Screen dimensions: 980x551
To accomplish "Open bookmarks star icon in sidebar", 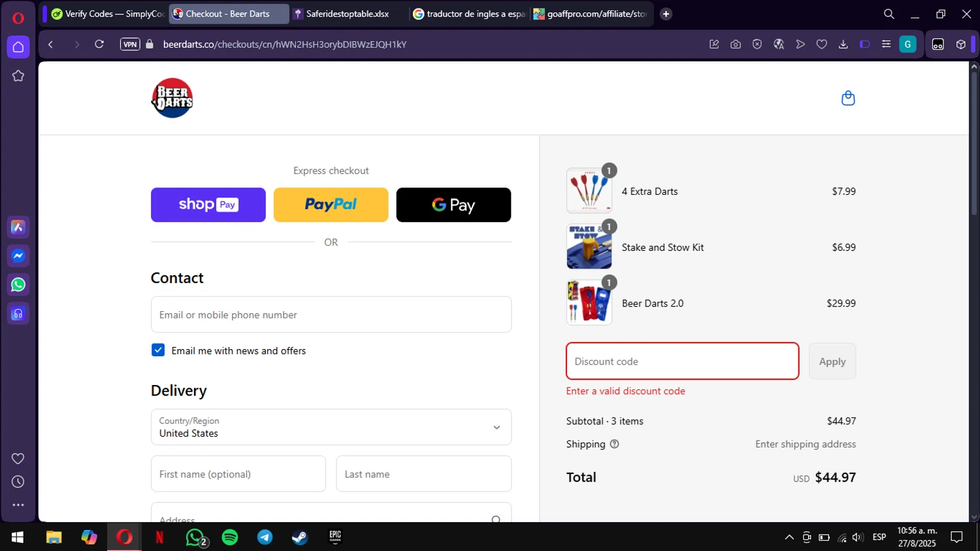I will point(18,76).
